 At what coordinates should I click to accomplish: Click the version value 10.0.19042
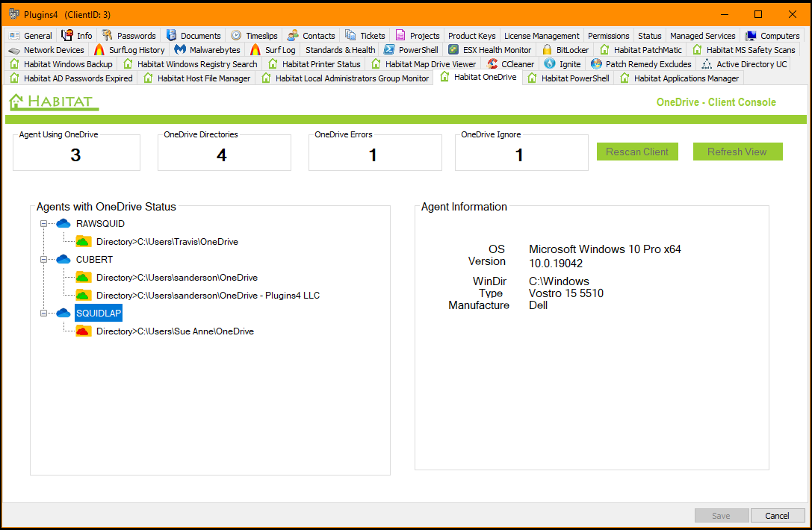coord(556,263)
